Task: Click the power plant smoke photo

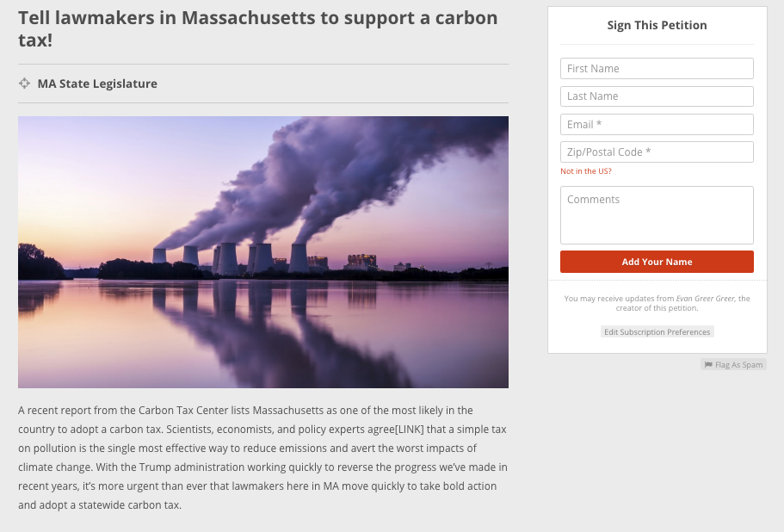Action: click(x=263, y=252)
